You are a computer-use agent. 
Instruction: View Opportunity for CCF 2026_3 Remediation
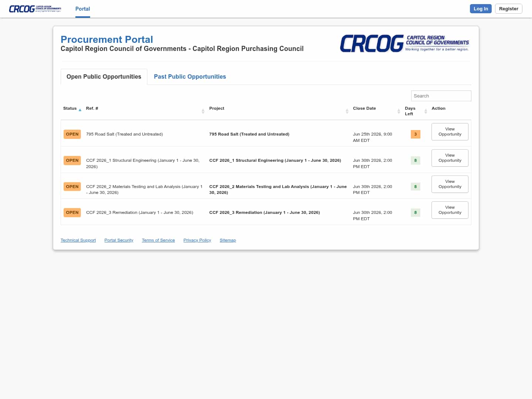point(450,210)
